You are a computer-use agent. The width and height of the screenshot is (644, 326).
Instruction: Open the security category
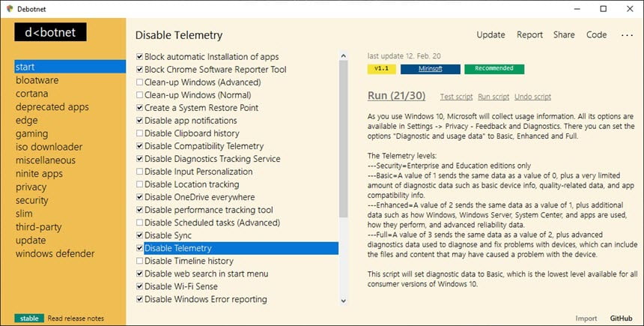[31, 200]
